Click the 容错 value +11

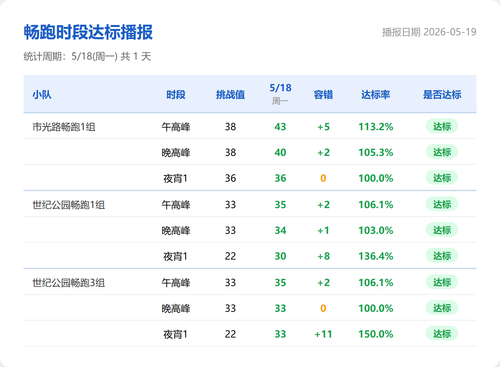[x=323, y=334]
